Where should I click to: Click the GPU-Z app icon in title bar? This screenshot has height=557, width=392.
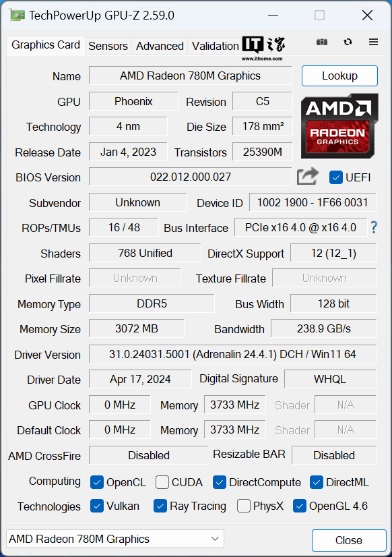[18, 16]
